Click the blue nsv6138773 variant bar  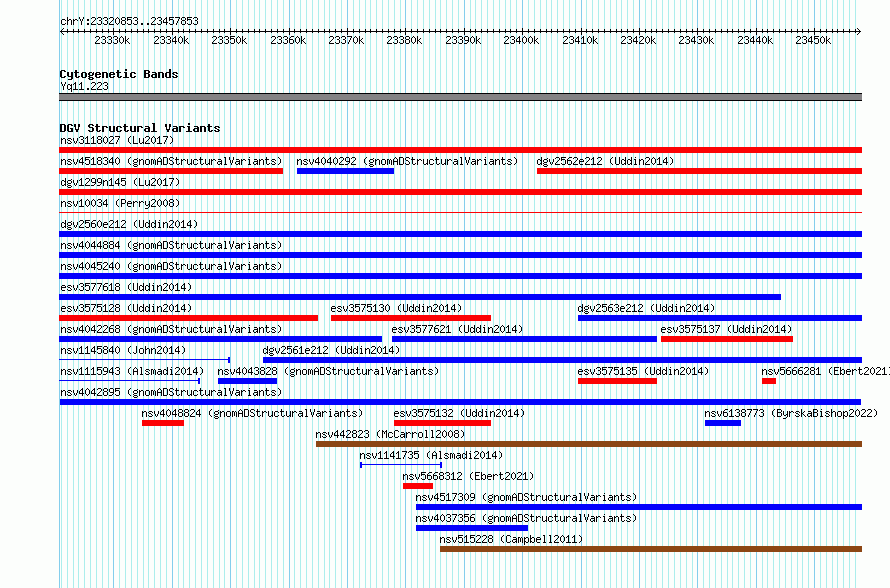pyautogui.click(x=723, y=423)
